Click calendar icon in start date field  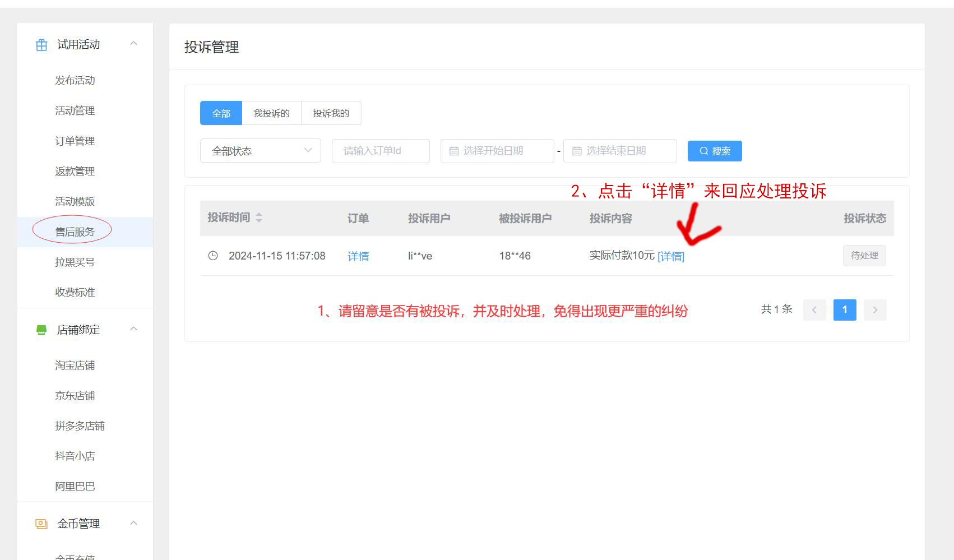point(454,151)
